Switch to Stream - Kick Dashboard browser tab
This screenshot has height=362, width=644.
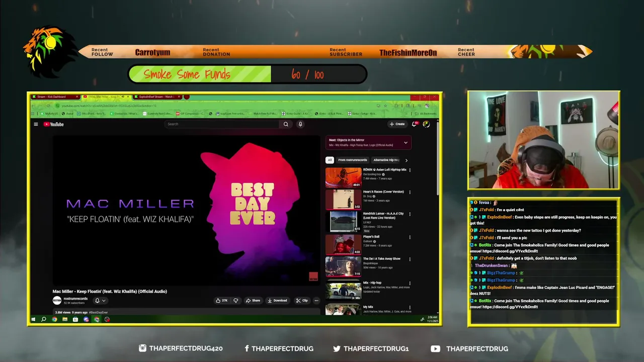[55, 97]
